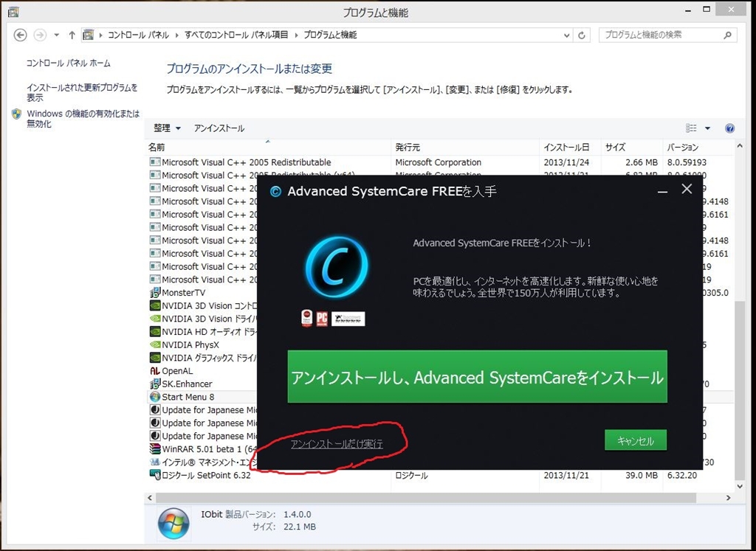756x551 pixels.
Task: Click the NVIDIA 3D Vision コントローラー icon
Action: point(155,306)
